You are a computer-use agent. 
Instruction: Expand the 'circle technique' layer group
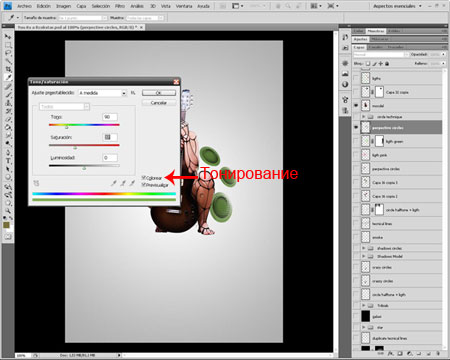point(364,117)
